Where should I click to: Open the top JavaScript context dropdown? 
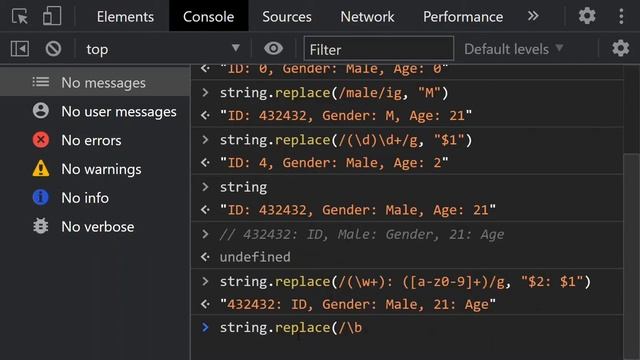pyautogui.click(x=163, y=49)
